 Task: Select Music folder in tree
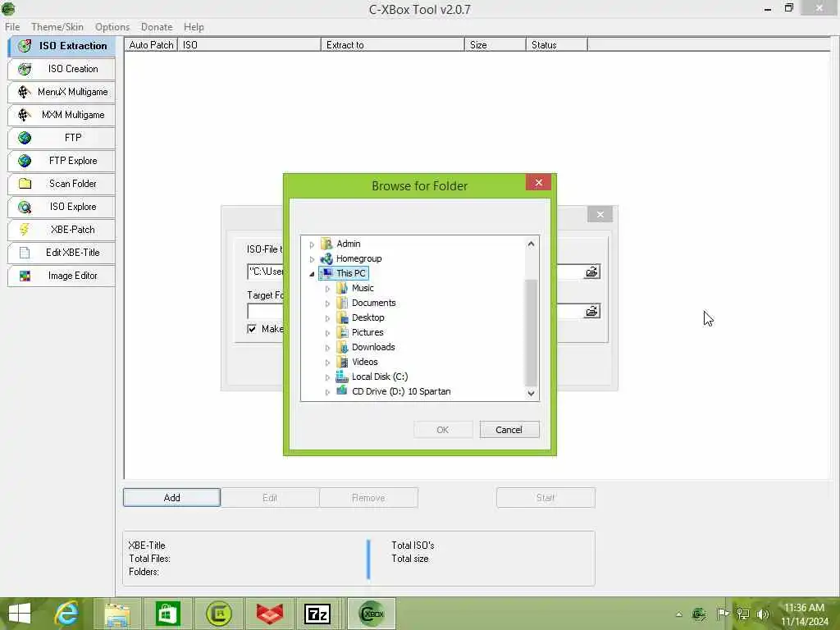point(363,288)
